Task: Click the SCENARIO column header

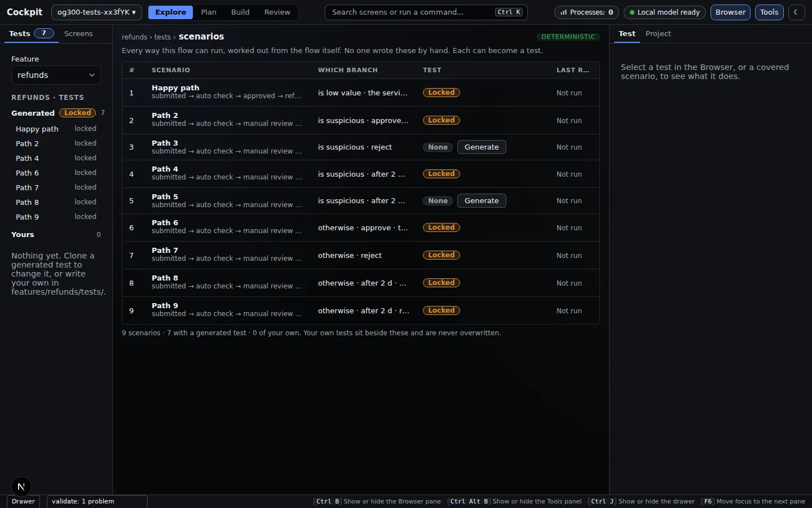Action: pyautogui.click(x=171, y=70)
